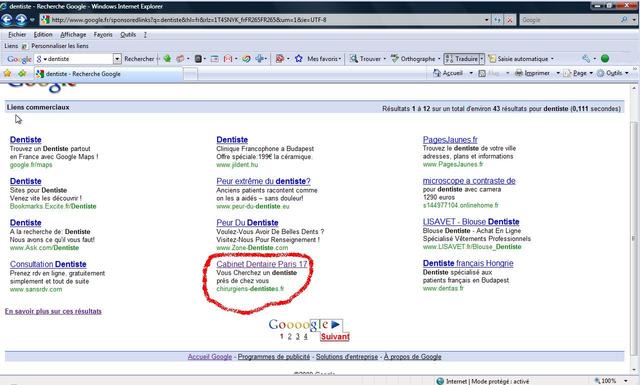Open the Favoris menu
Viewport: 640px width, 385px height.
point(103,35)
